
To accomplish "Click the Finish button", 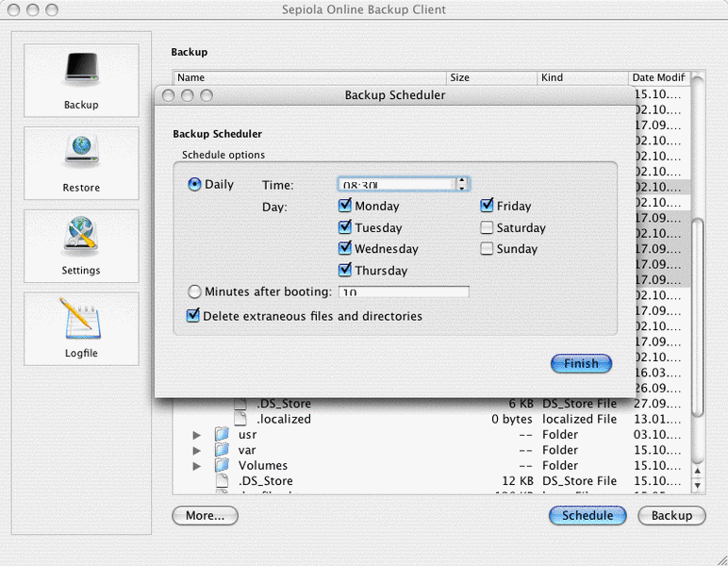I will [581, 363].
